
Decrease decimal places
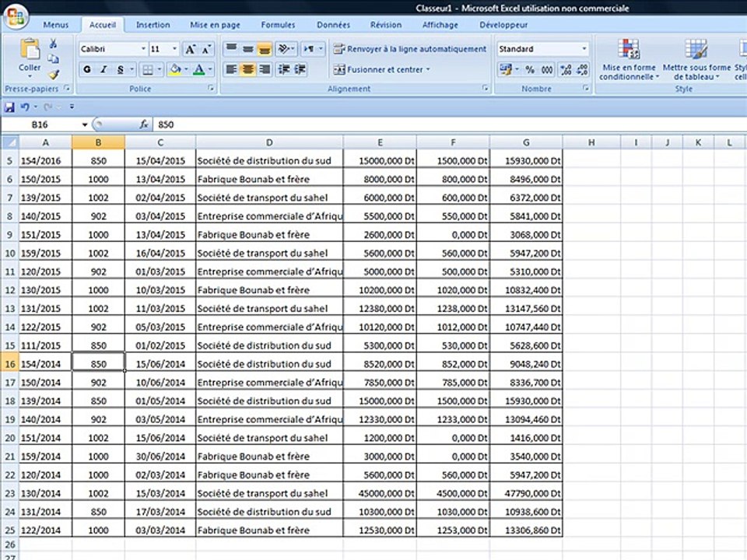582,69
